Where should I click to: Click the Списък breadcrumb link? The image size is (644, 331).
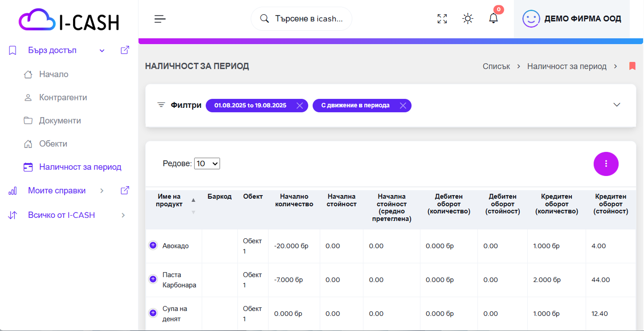496,66
